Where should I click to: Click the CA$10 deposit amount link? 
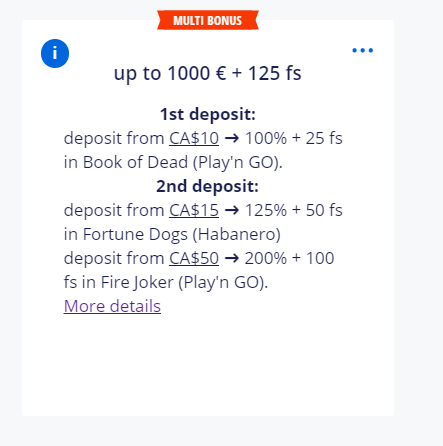point(194,138)
